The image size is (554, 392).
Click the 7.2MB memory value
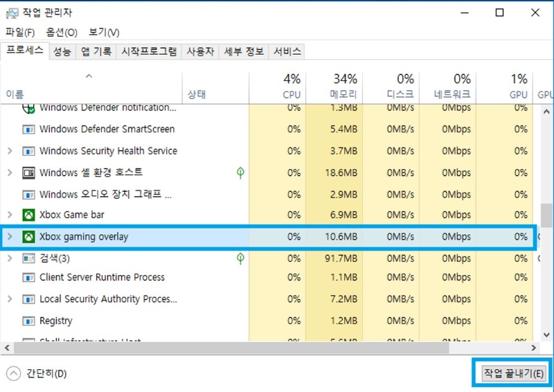tap(343, 299)
